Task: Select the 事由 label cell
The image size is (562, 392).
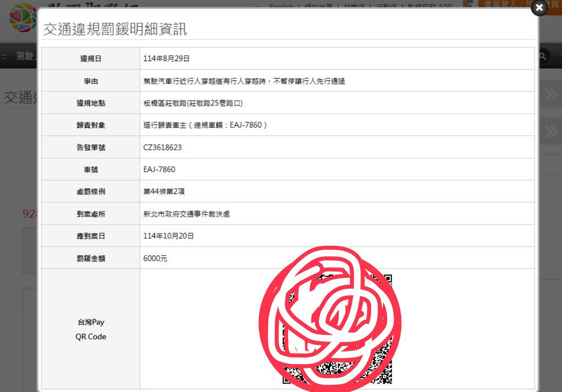Action: pyautogui.click(x=91, y=81)
